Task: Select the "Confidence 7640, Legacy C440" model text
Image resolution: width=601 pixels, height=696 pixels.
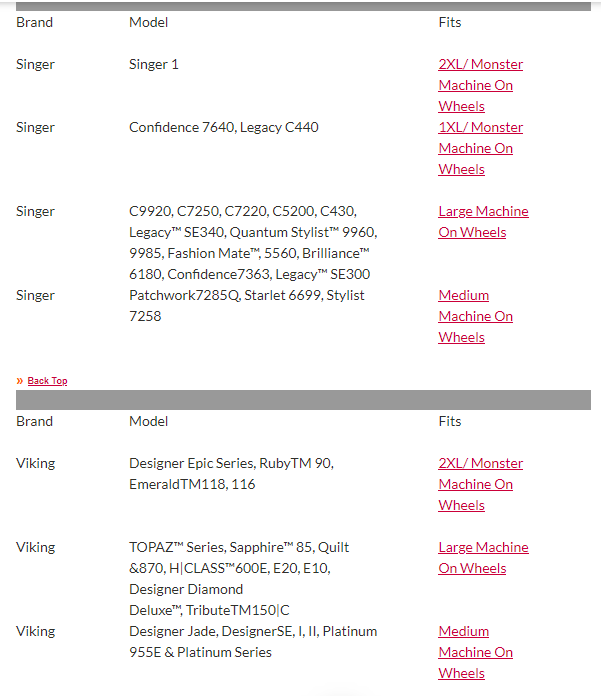Action: tap(224, 127)
